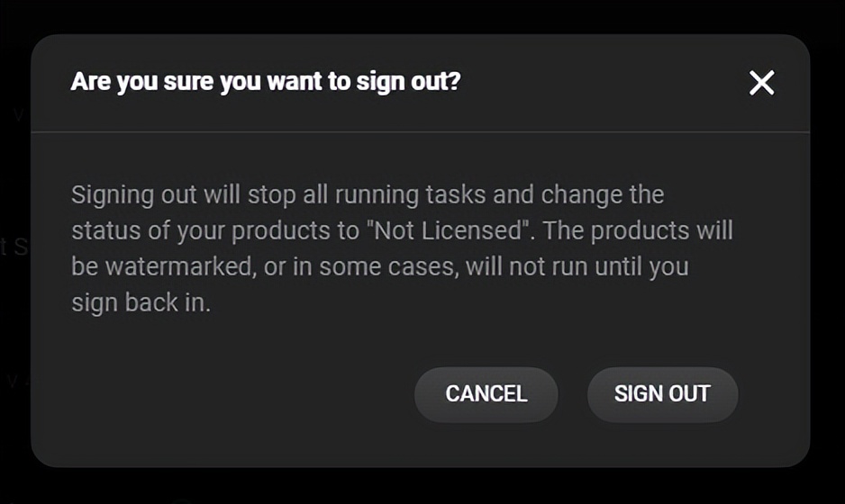The height and width of the screenshot is (504, 845).
Task: Click the dialog title question text
Action: click(266, 83)
